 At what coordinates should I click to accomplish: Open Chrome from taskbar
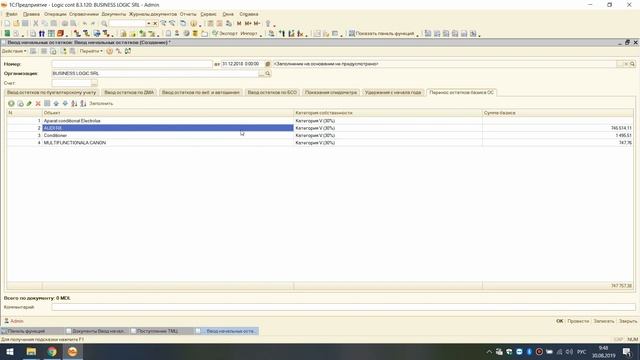point(52,351)
